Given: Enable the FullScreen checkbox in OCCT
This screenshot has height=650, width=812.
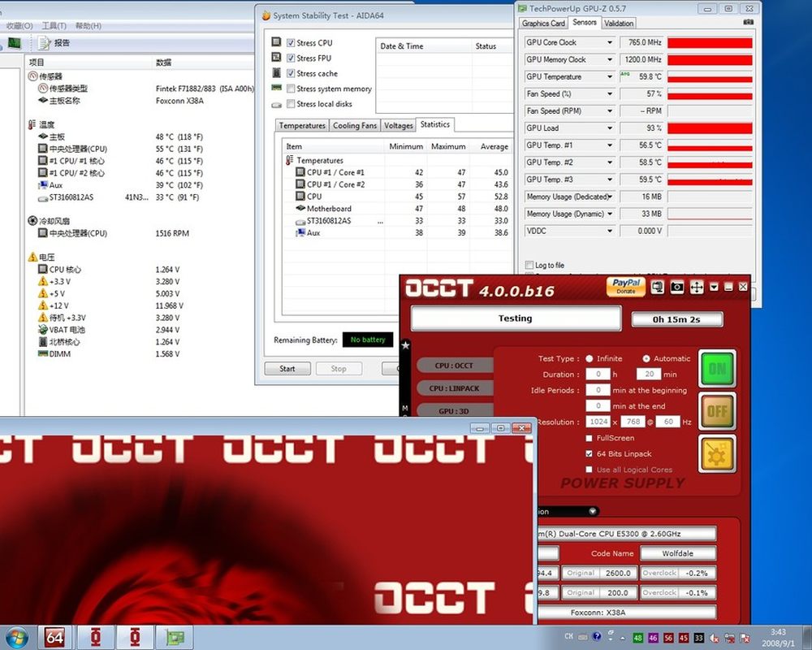Looking at the screenshot, I should [589, 438].
